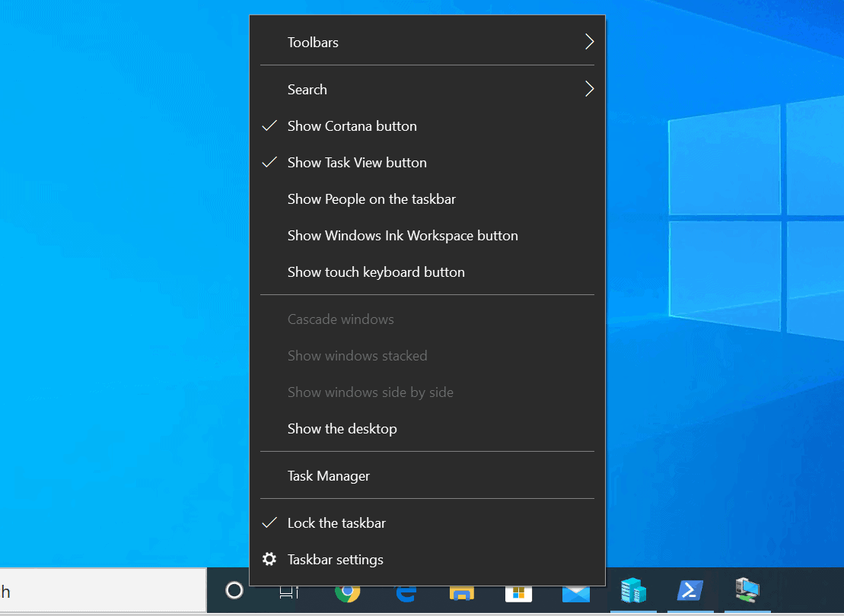Open the Microsoft Store app
Screen dimensions: 844x616
tap(518, 591)
